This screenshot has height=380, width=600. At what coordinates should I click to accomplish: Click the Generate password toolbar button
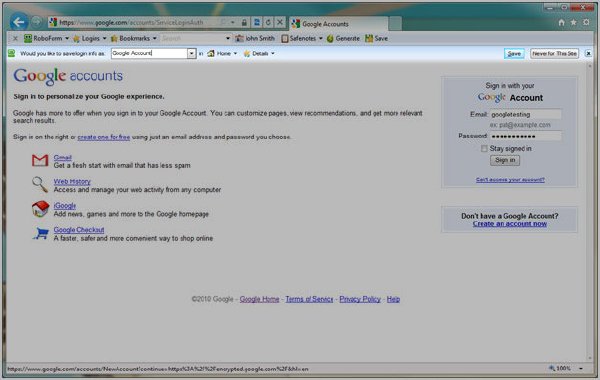[343, 38]
